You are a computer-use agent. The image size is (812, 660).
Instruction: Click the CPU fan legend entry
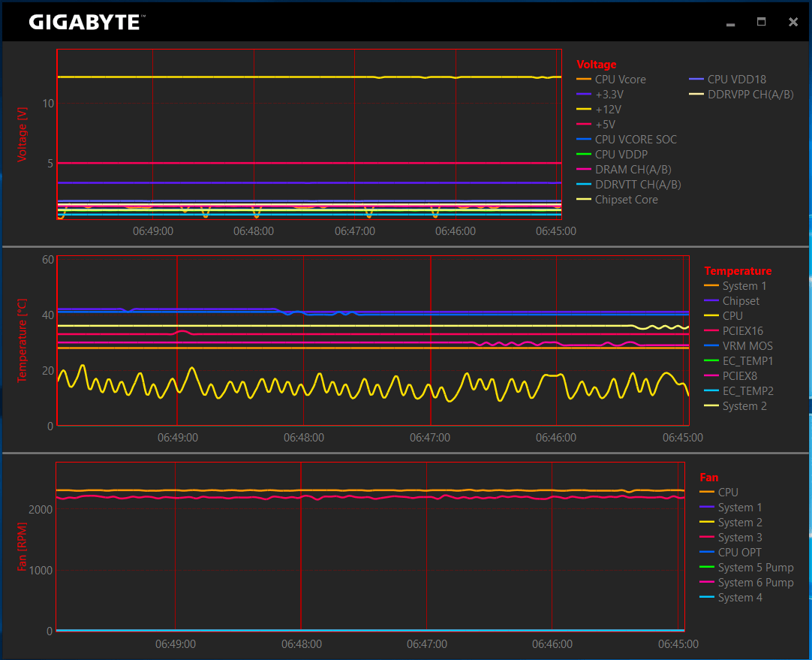(x=727, y=493)
